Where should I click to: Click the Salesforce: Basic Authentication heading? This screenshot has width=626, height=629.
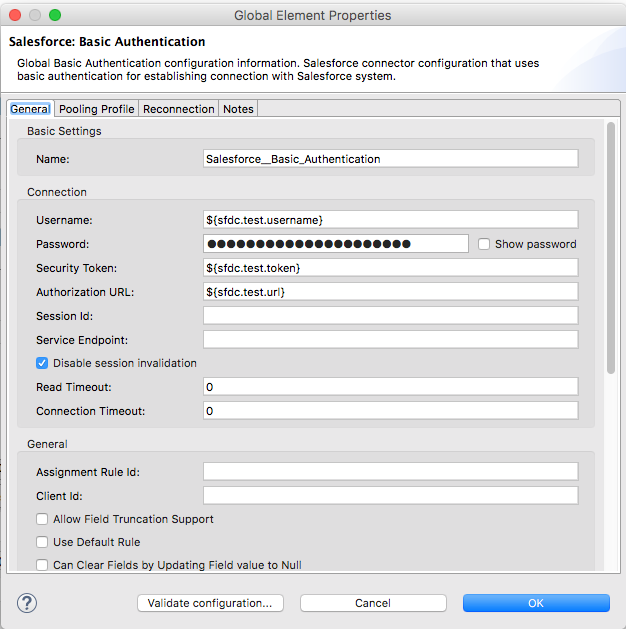[x=107, y=42]
